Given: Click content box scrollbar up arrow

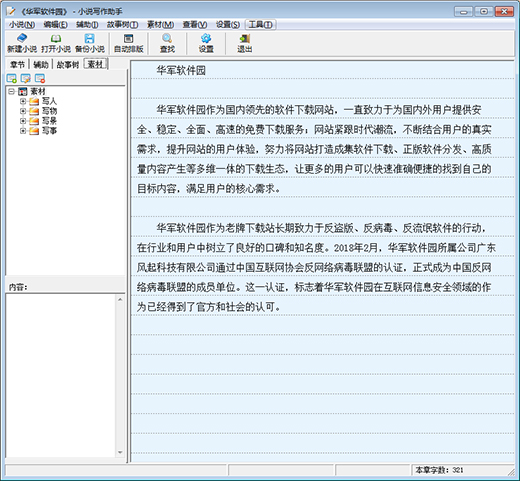Looking at the screenshot, I should tap(120, 299).
